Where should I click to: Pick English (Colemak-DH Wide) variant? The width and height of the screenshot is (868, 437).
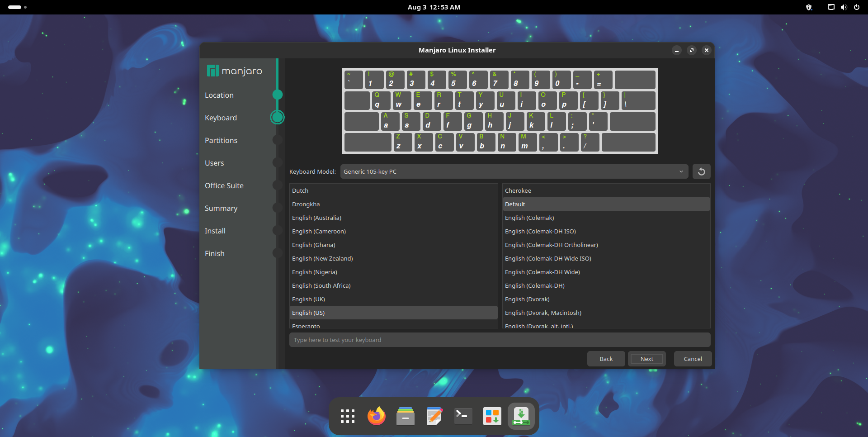606,272
